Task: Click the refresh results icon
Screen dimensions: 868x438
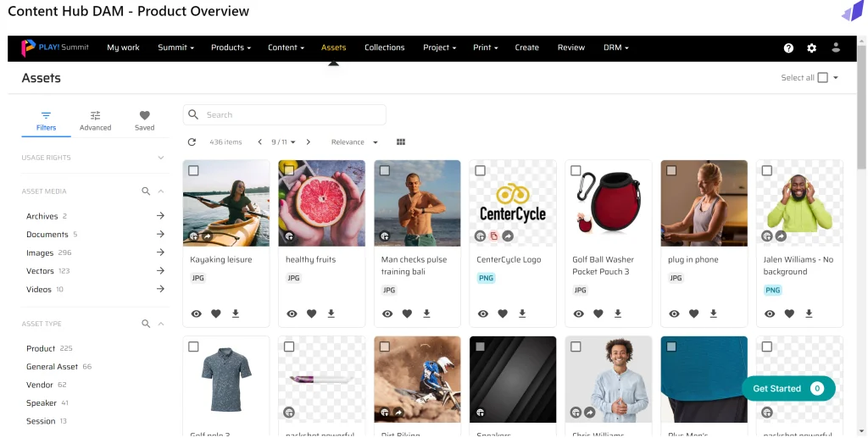Action: click(192, 142)
